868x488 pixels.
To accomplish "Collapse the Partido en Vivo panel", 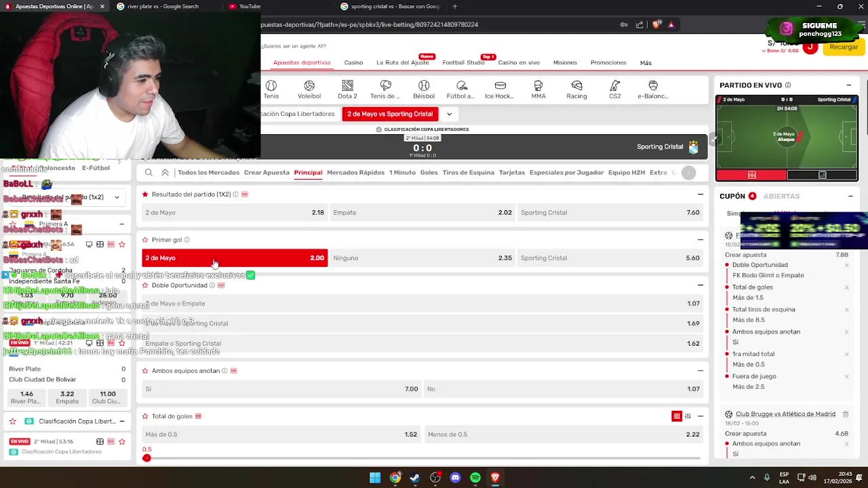I will click(x=849, y=85).
